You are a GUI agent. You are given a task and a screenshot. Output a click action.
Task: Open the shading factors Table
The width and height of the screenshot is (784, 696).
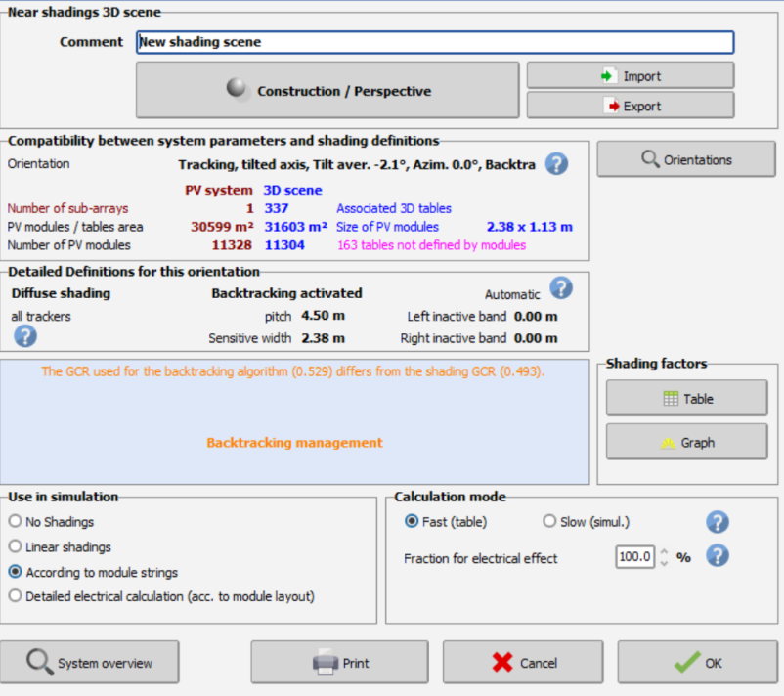[686, 399]
